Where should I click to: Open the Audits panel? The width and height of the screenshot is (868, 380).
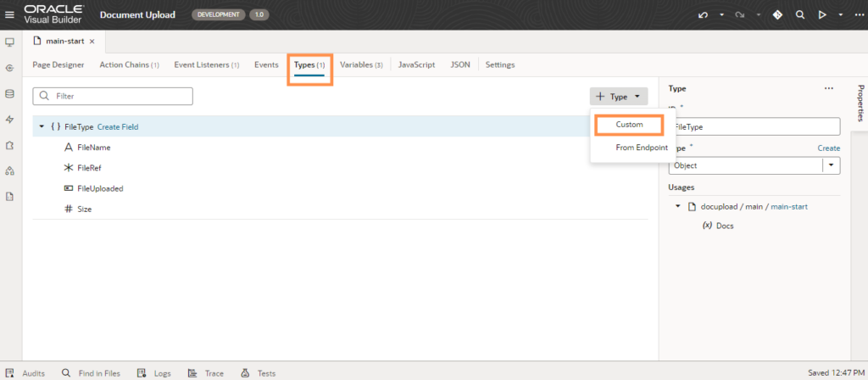[x=25, y=373]
